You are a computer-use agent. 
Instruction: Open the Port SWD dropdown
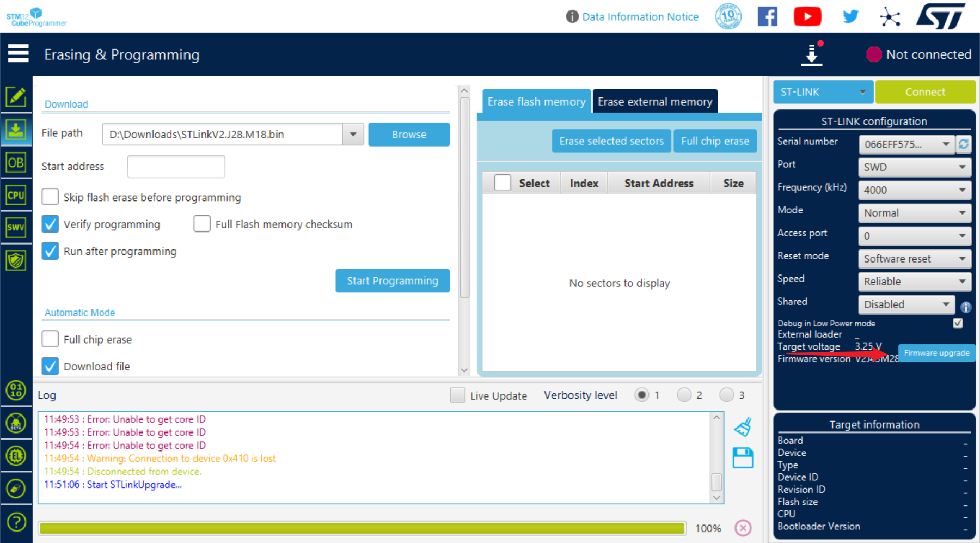[915, 167]
